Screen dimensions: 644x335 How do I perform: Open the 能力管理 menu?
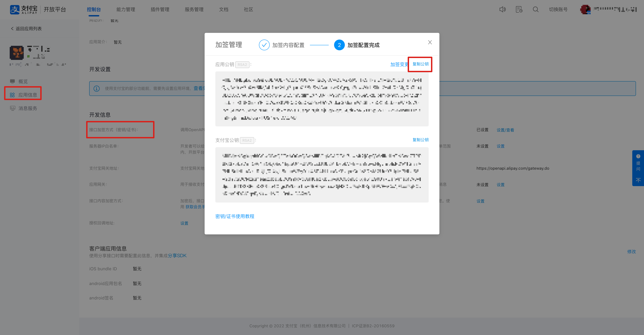coord(126,10)
